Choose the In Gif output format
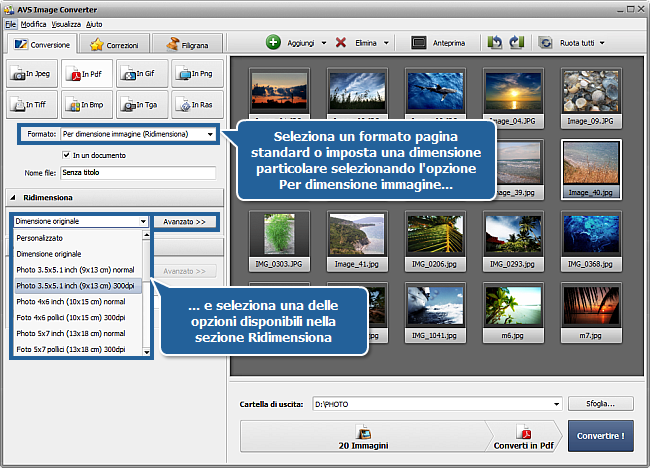The width and height of the screenshot is (650, 468). coord(141,72)
